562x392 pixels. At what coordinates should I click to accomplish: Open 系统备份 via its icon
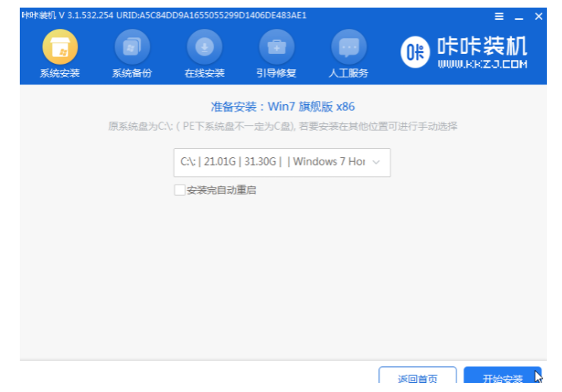(x=131, y=48)
